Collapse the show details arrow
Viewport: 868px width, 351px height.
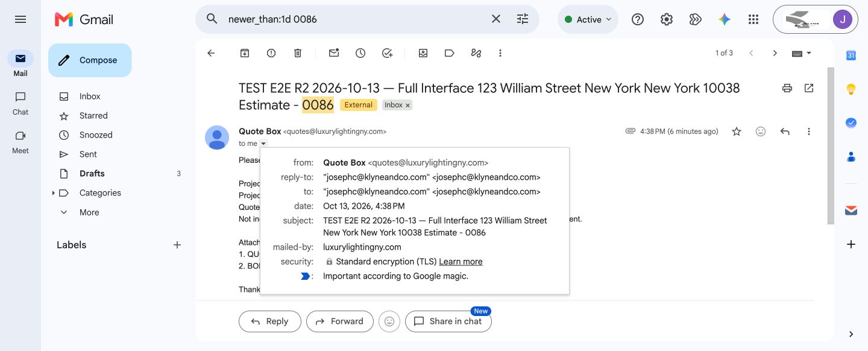(x=263, y=144)
